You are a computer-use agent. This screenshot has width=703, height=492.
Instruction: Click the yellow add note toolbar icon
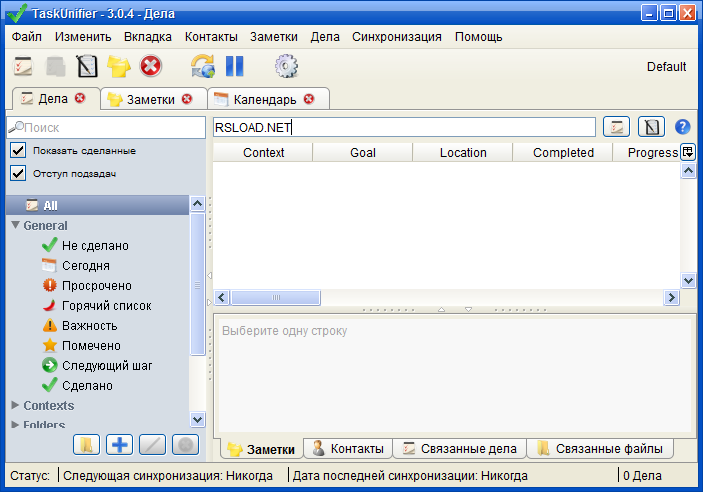click(119, 66)
